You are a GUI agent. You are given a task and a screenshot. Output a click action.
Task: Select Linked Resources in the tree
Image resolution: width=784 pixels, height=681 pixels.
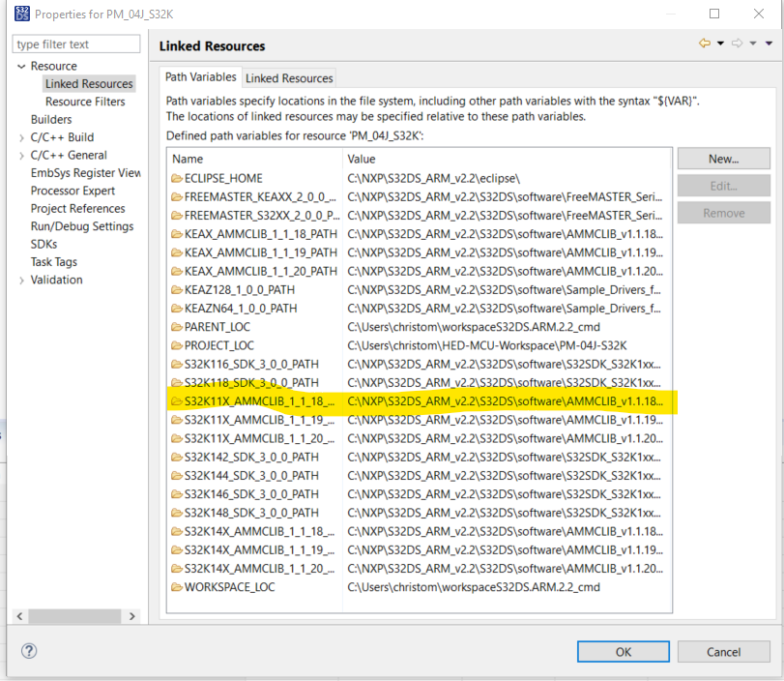click(x=89, y=83)
